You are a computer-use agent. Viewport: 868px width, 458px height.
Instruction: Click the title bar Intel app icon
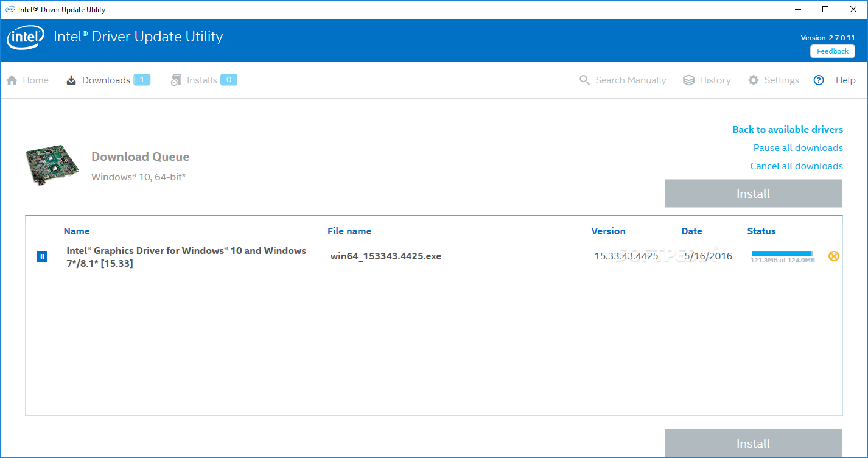point(10,9)
